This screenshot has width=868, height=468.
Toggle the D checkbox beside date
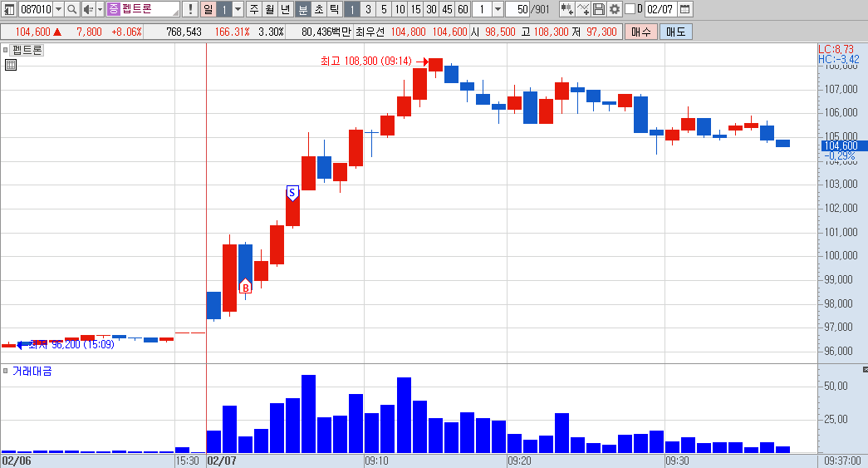[630, 9]
